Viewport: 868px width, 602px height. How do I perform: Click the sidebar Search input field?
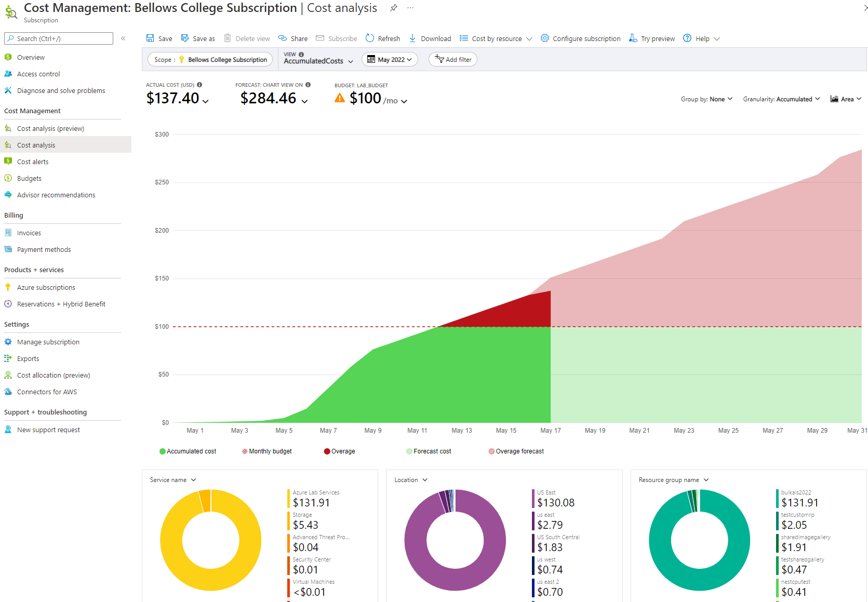coord(59,38)
